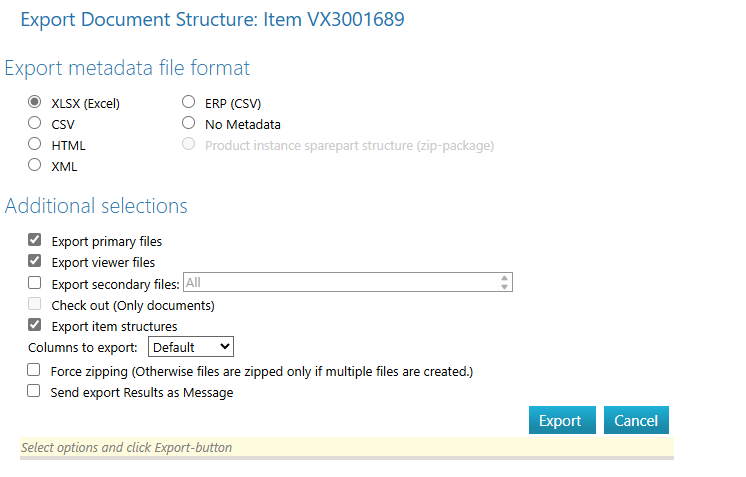The image size is (746, 477).
Task: Enable Force zipping checkbox
Action: 35,371
